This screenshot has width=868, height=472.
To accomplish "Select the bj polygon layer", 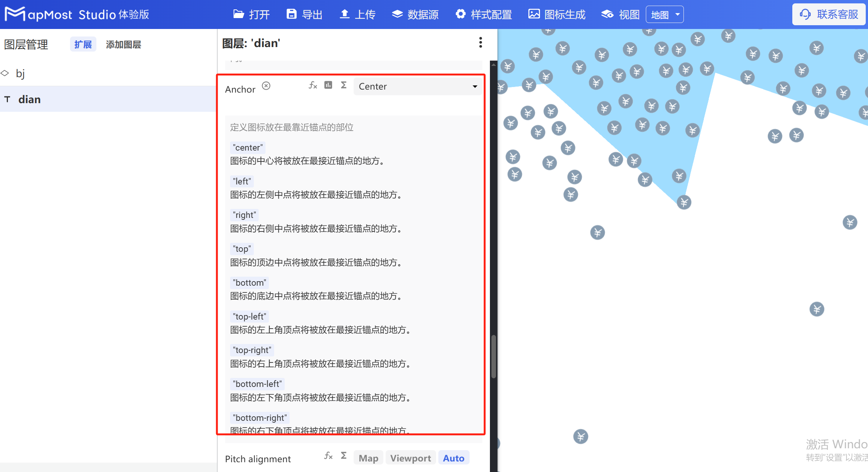I will [20, 73].
